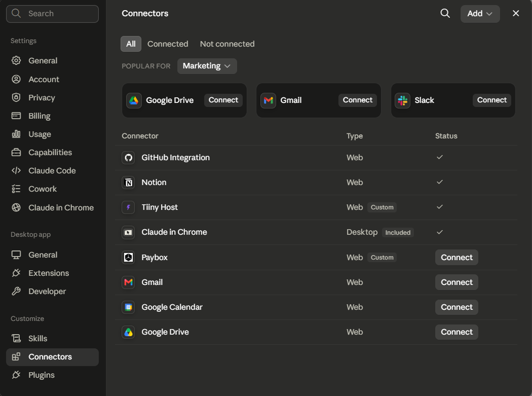Click the Skills scroll icon
Image resolution: width=532 pixels, height=396 pixels.
(x=16, y=339)
